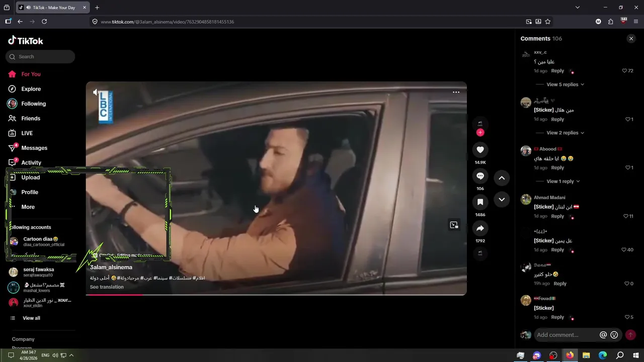Mute the TikTok browser tab audio
The image size is (644, 362).
29,8
